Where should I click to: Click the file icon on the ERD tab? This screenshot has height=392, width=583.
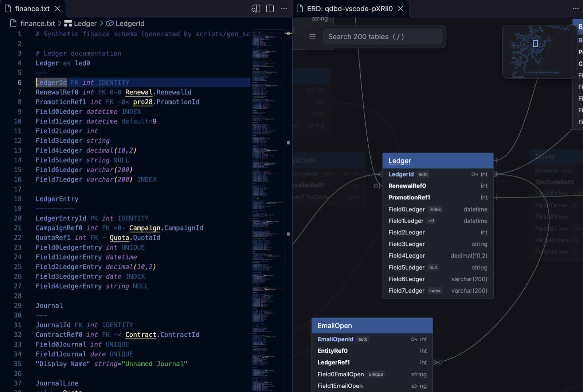tap(300, 8)
